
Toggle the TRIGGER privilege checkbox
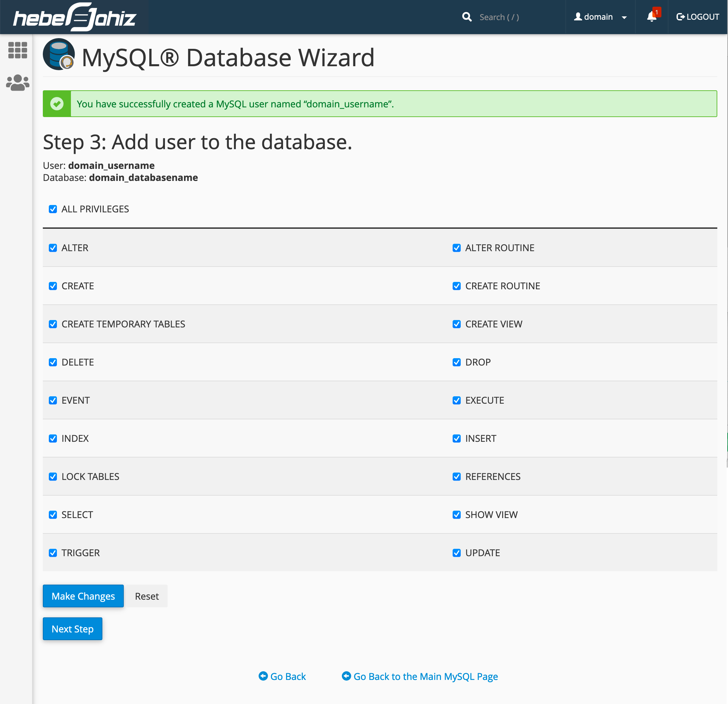pos(53,553)
